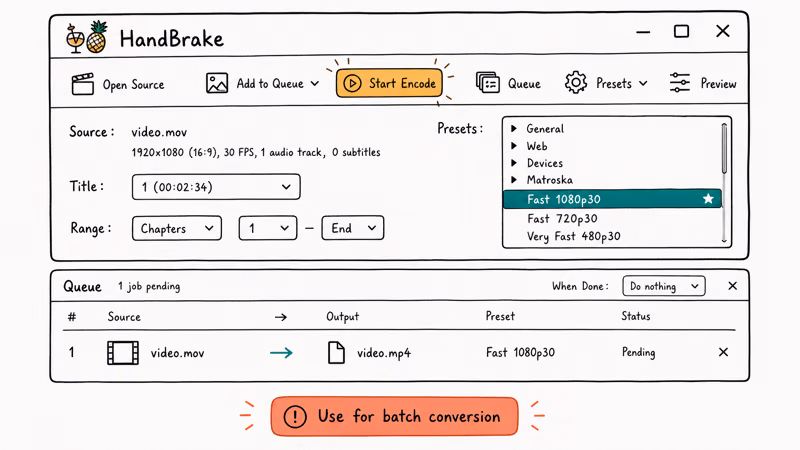800x450 pixels.
Task: Click the presets list scrollbar
Action: tap(724, 148)
